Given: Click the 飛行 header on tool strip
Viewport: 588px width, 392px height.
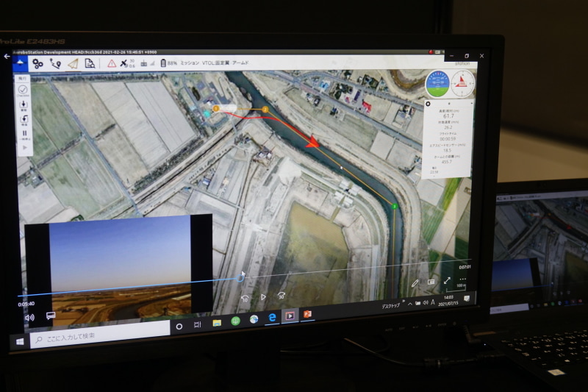Looking at the screenshot, I should point(22,79).
